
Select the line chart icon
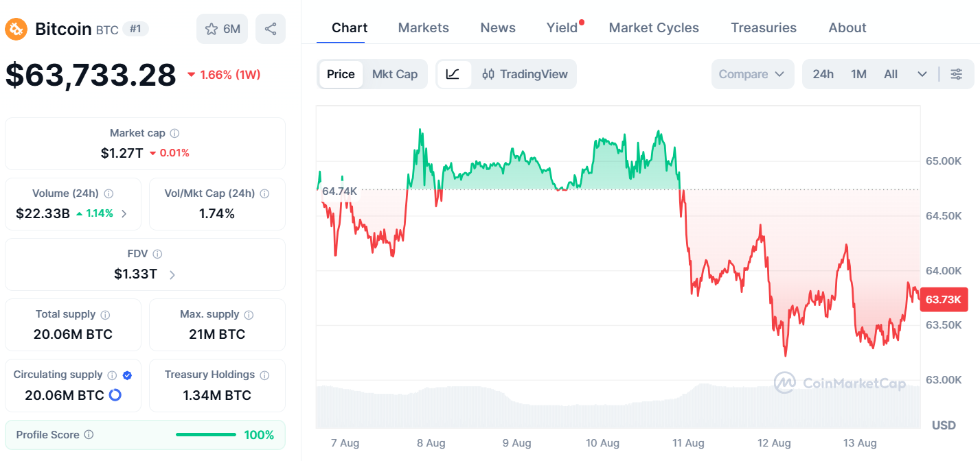point(454,74)
